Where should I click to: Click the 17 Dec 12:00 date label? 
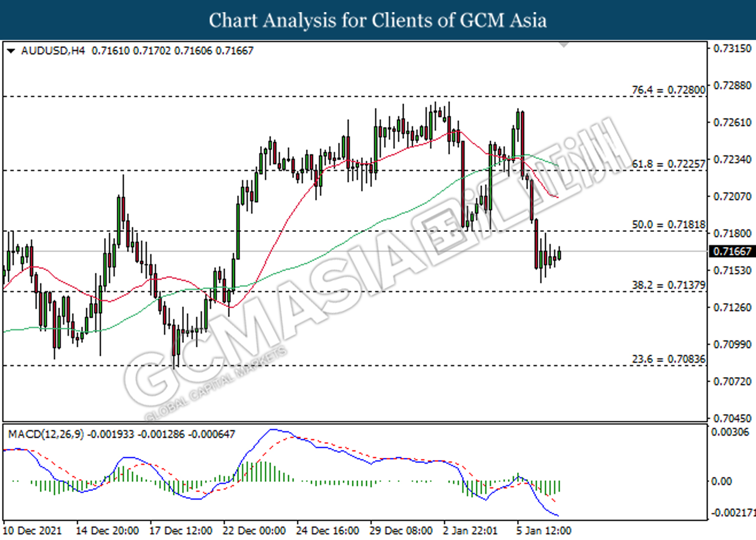[181, 531]
